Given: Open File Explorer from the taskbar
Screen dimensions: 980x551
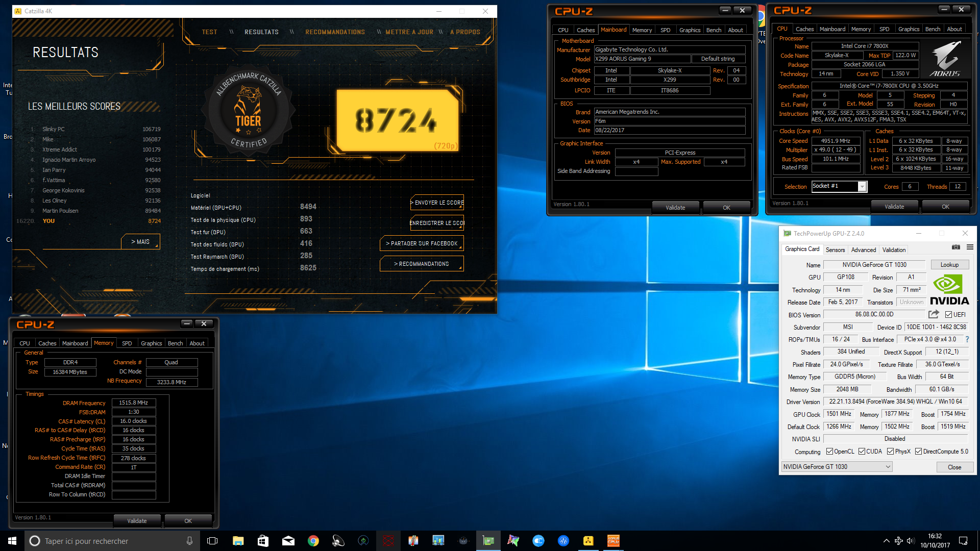Looking at the screenshot, I should pos(238,541).
